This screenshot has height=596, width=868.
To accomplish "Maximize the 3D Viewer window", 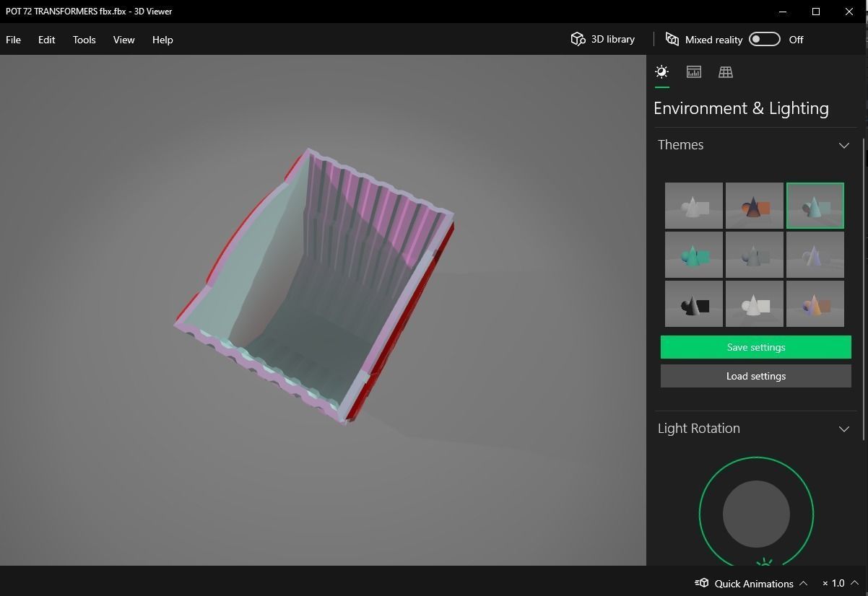I will point(816,12).
